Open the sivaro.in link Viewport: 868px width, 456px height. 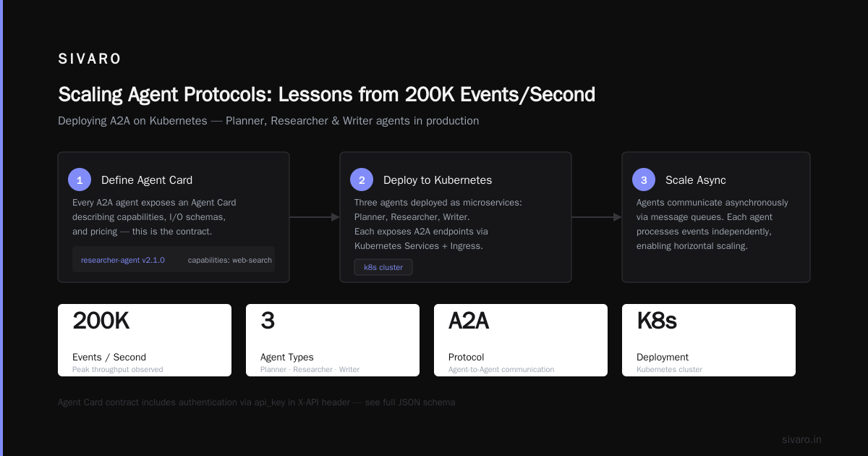pyautogui.click(x=801, y=439)
